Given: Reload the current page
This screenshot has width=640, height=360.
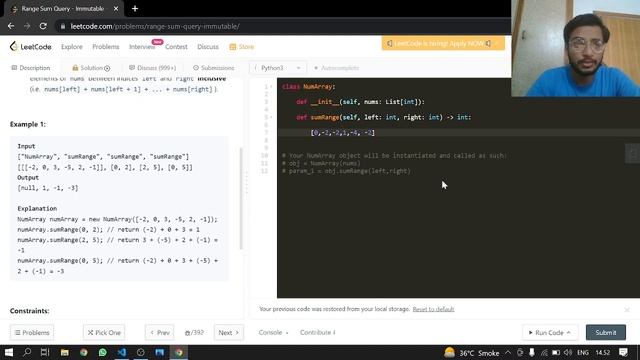Looking at the screenshot, I should point(43,26).
